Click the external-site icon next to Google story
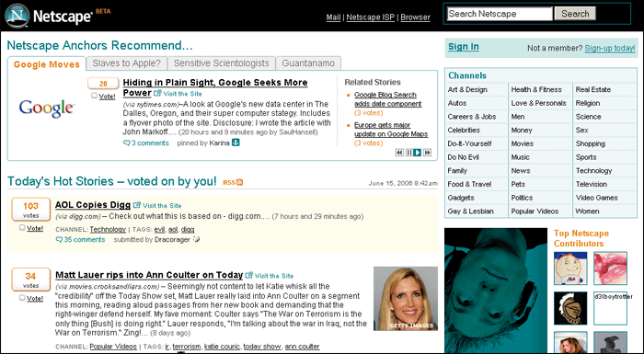Screen dimensions: 644x354 coord(157,93)
